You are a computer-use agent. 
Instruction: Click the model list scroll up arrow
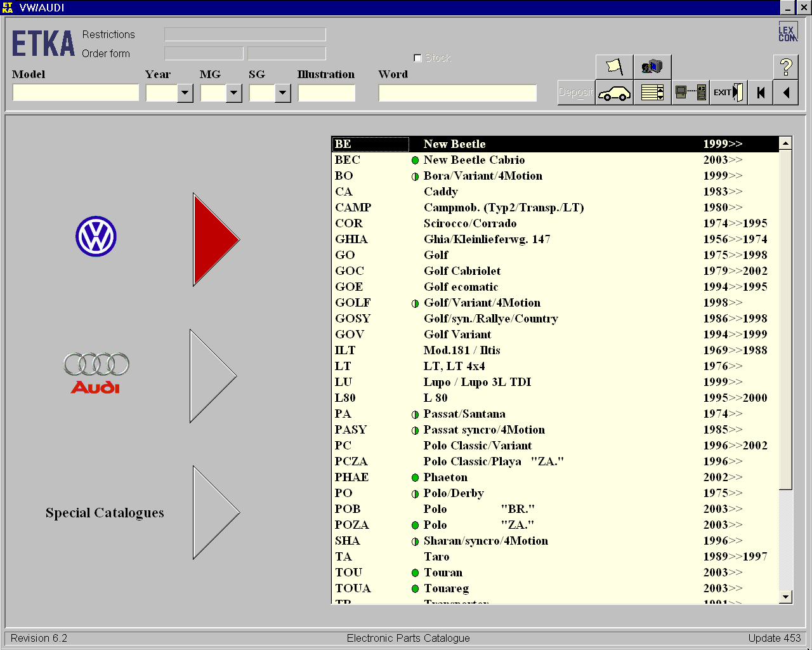[785, 143]
